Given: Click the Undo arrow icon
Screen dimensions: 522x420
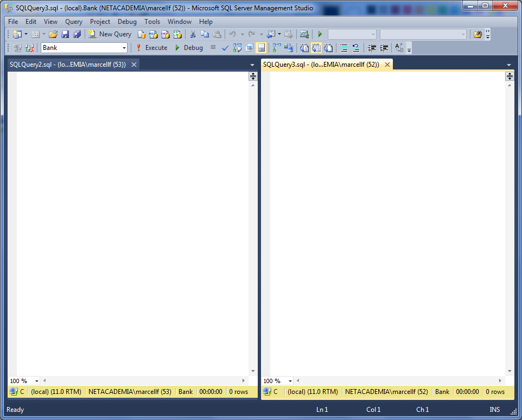Looking at the screenshot, I should coord(233,34).
